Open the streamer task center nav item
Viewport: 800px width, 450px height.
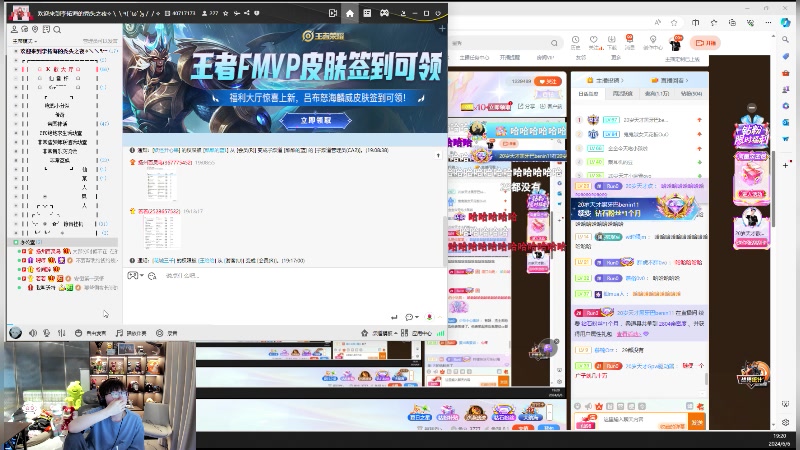474,58
